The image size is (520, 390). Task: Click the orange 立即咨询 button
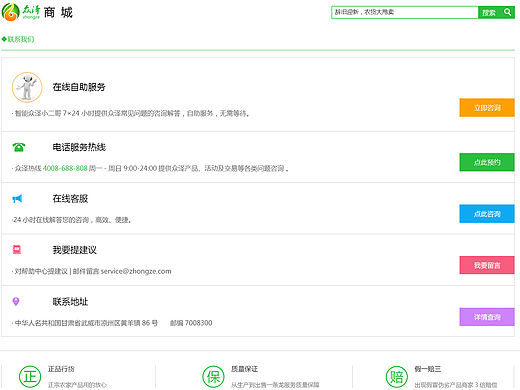pos(487,108)
